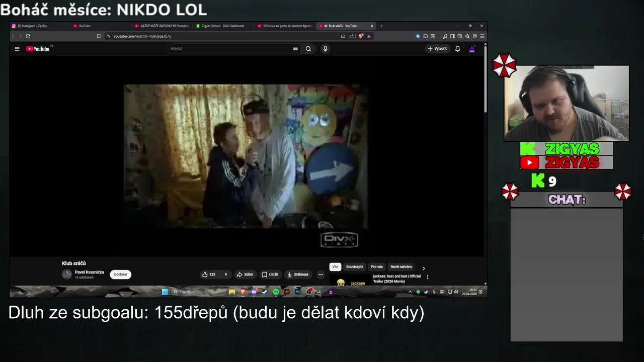This screenshot has width=644, height=362.
Task: Open Steam from the taskbar
Action: [264, 292]
